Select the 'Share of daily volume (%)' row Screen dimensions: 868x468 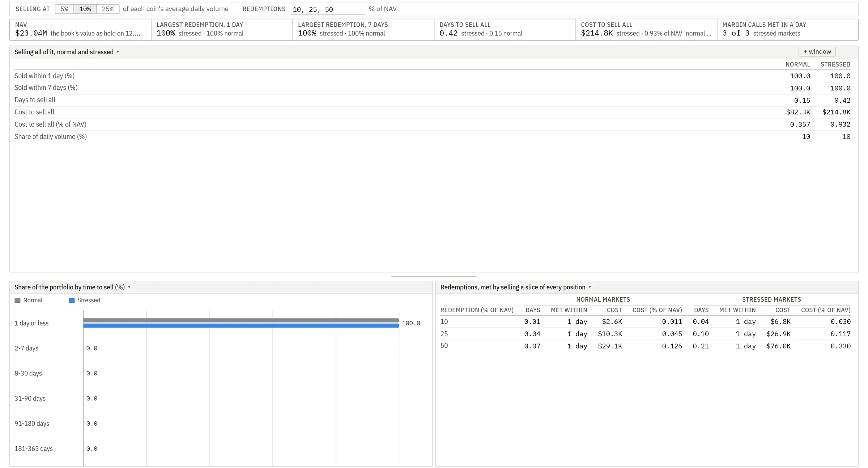click(433, 137)
